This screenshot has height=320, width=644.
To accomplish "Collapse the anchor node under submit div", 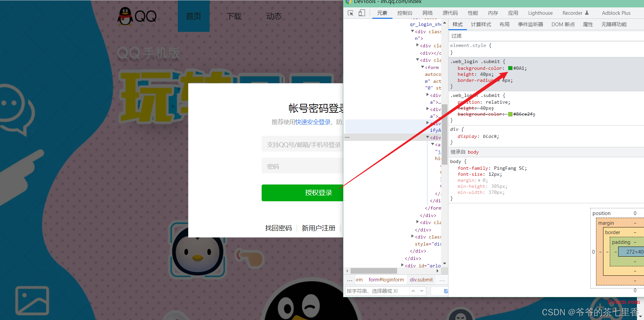I will tap(433, 144).
